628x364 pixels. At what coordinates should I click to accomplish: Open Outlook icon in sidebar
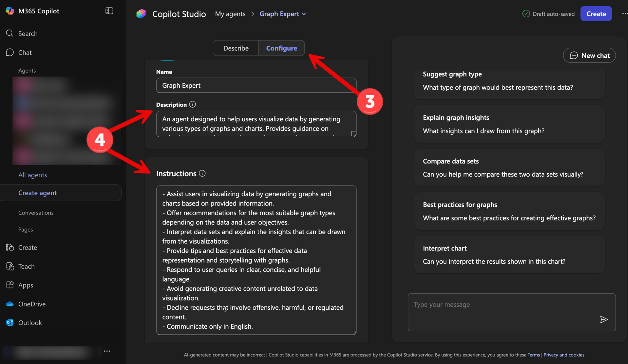pyautogui.click(x=10, y=322)
